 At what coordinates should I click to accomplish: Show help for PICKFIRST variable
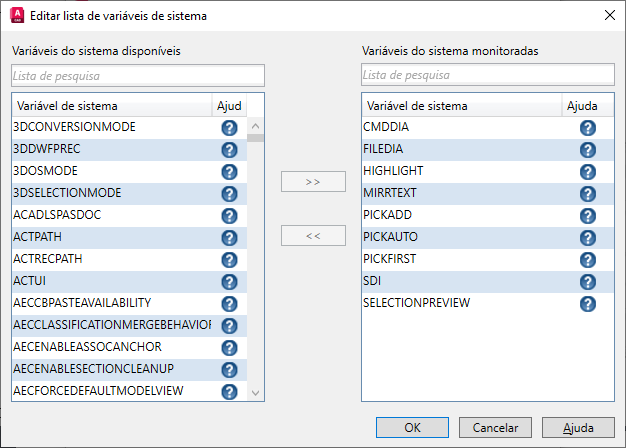click(588, 260)
